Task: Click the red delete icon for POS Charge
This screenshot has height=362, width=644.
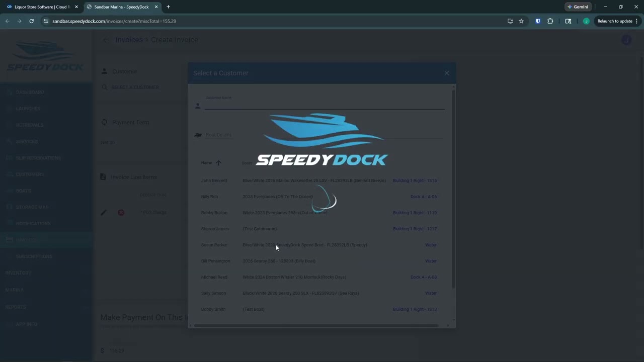Action: tap(121, 213)
